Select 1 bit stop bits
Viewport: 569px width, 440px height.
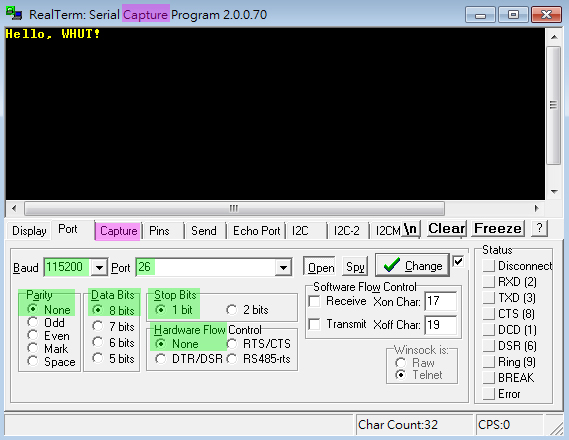[174, 310]
